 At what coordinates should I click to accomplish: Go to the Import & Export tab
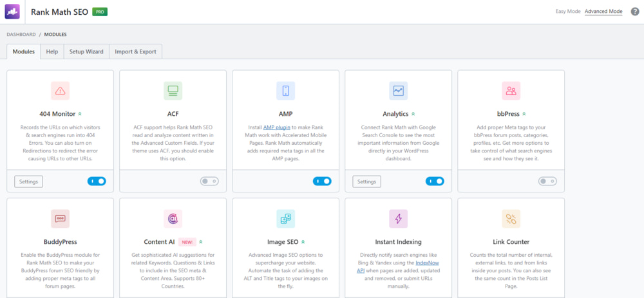click(x=135, y=51)
